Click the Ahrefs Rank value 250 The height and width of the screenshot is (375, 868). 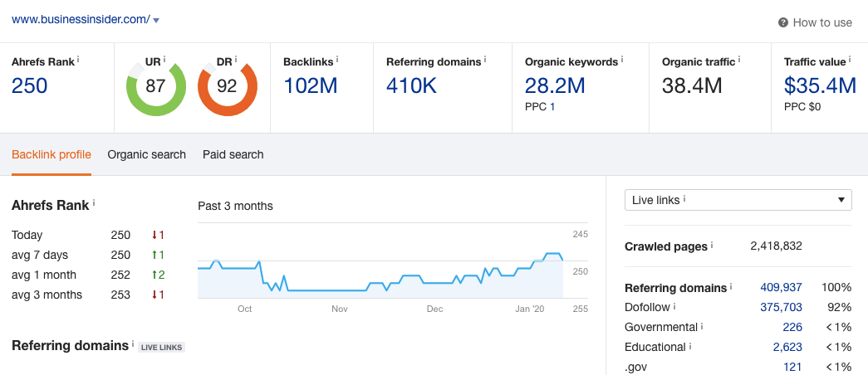pyautogui.click(x=29, y=85)
